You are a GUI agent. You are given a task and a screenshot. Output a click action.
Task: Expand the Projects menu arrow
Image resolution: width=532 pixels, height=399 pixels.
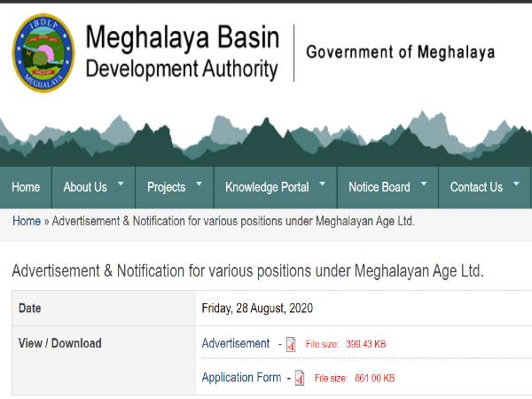pos(199,183)
